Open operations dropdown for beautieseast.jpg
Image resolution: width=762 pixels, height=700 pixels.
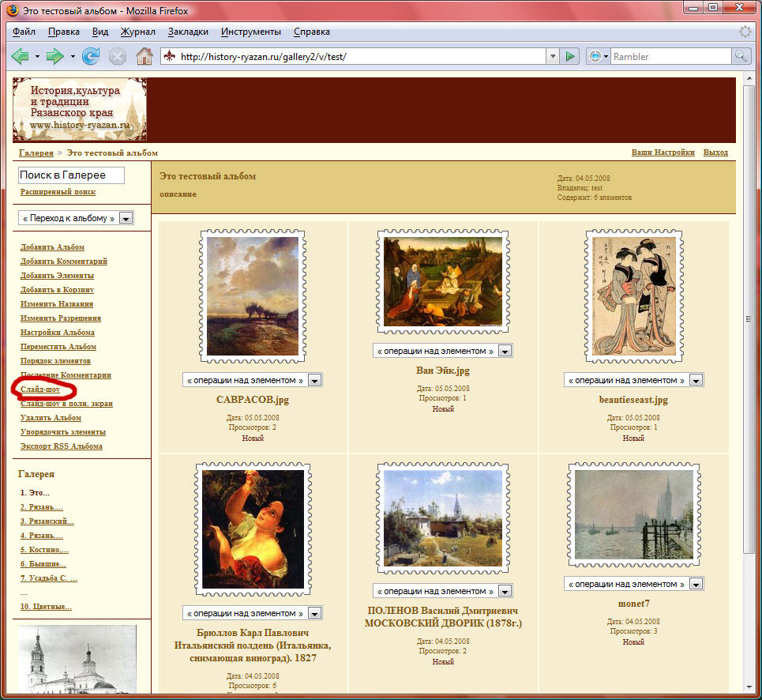(634, 380)
